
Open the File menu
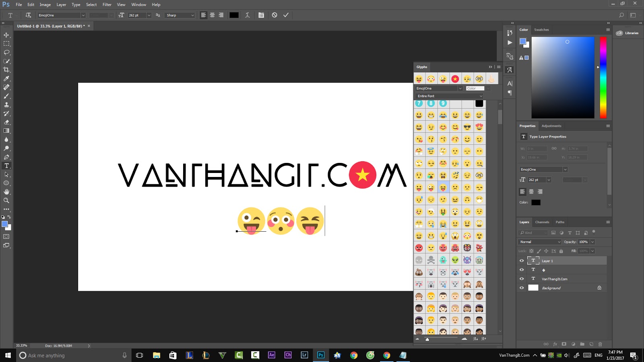click(19, 4)
